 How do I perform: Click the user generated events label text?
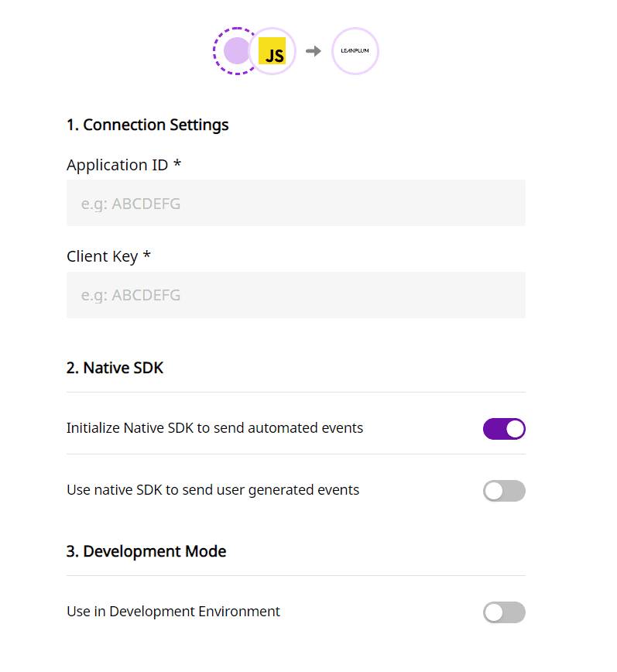point(213,490)
